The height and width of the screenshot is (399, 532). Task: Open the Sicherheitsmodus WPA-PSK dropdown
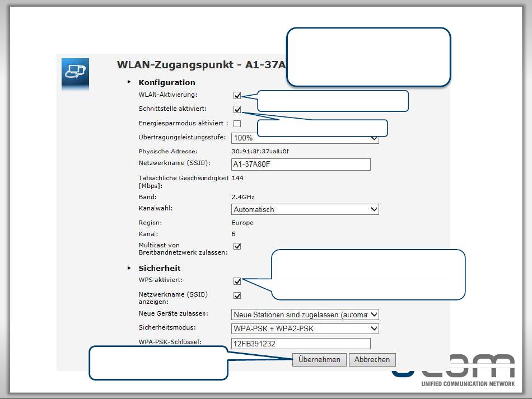coord(305,328)
